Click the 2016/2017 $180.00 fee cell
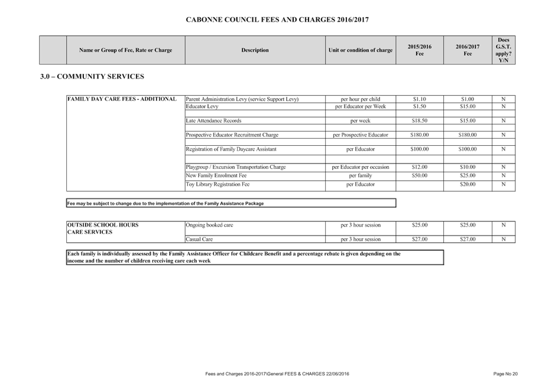555x392 pixels. (x=468, y=135)
